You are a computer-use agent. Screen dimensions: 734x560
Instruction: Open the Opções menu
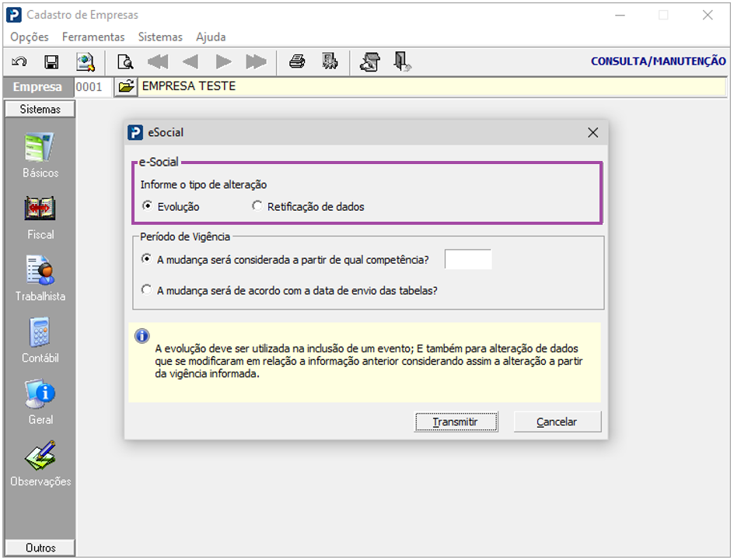point(30,37)
